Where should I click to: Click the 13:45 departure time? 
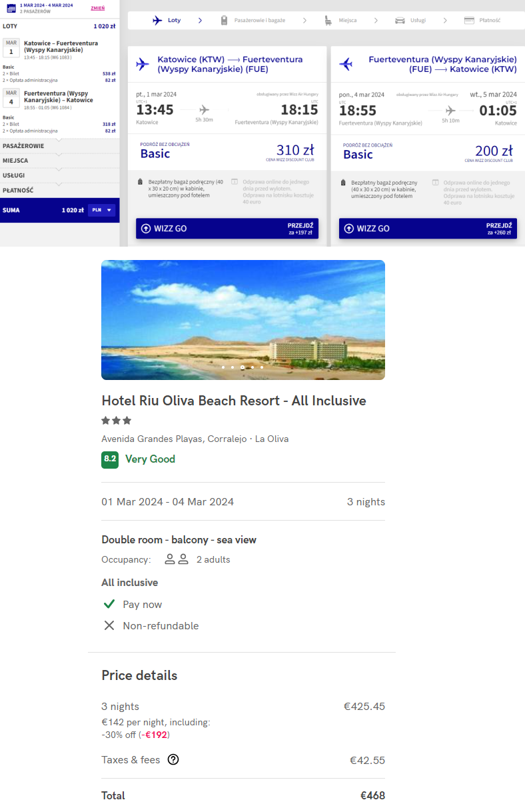[155, 110]
